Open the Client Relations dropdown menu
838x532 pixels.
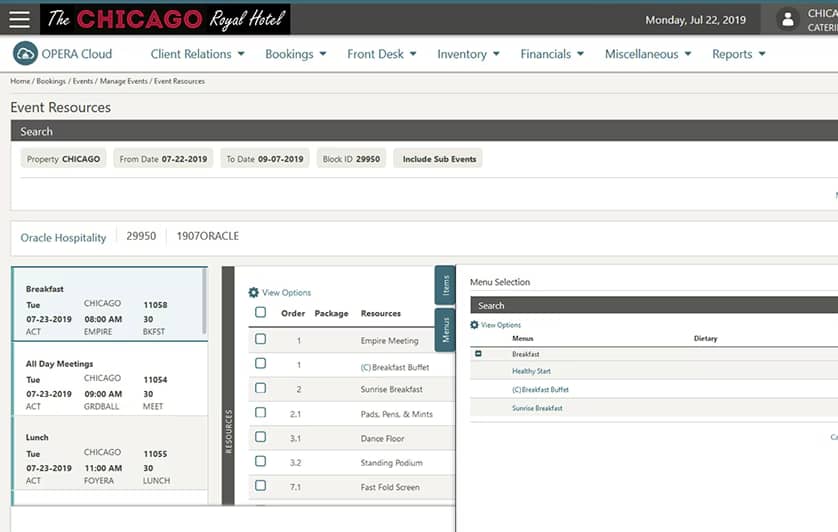197,54
